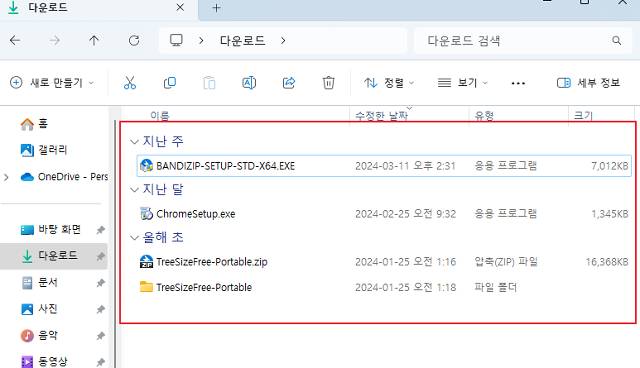Open the See more (…) menu

point(518,83)
